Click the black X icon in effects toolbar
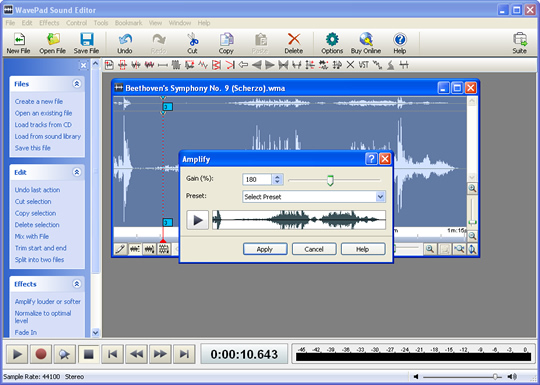The image size is (540, 385). pos(350,65)
